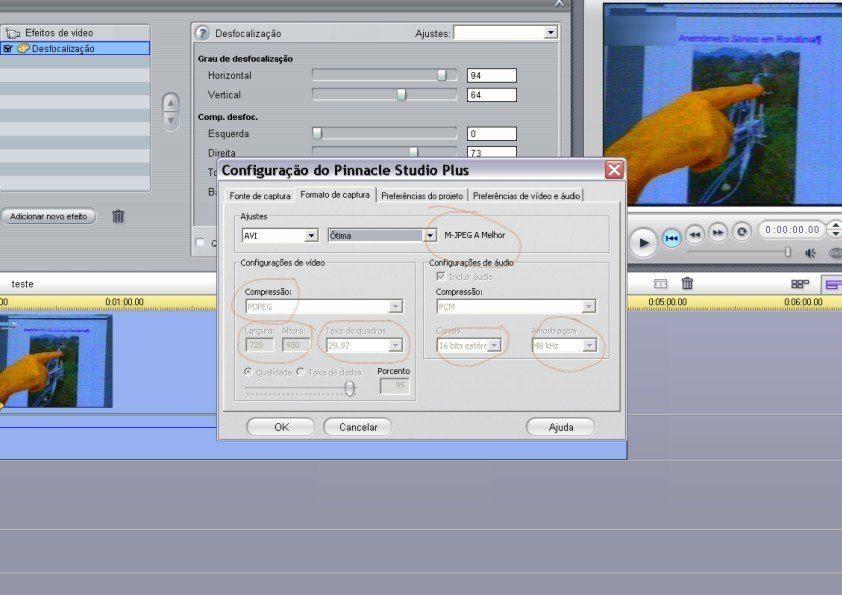
Task: Click the trash icon above the timeline
Action: [687, 284]
